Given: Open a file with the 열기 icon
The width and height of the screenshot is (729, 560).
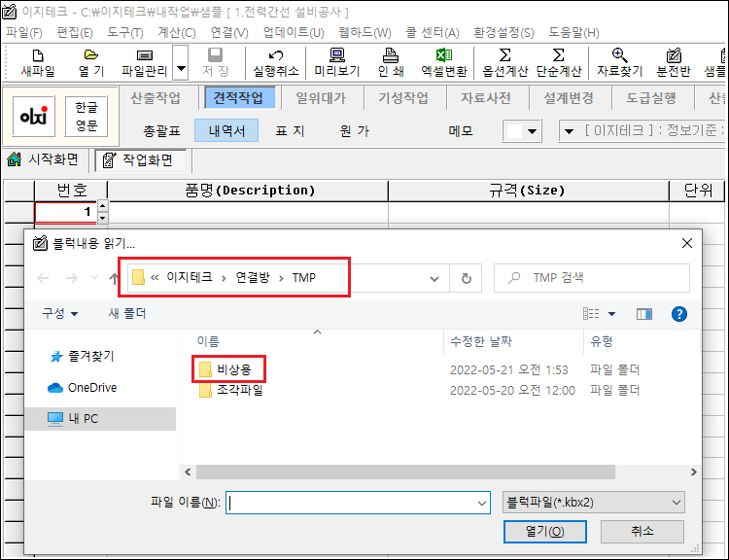Looking at the screenshot, I should tap(91, 63).
